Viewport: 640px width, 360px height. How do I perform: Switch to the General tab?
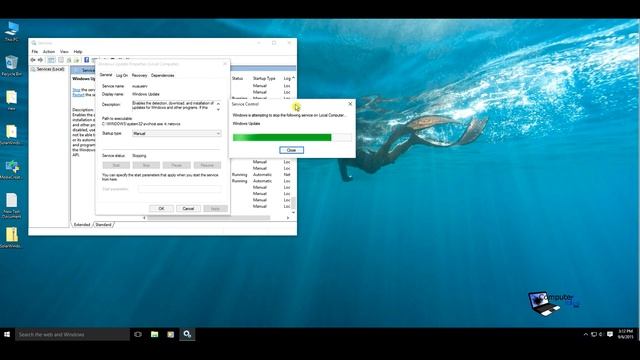pyautogui.click(x=106, y=75)
